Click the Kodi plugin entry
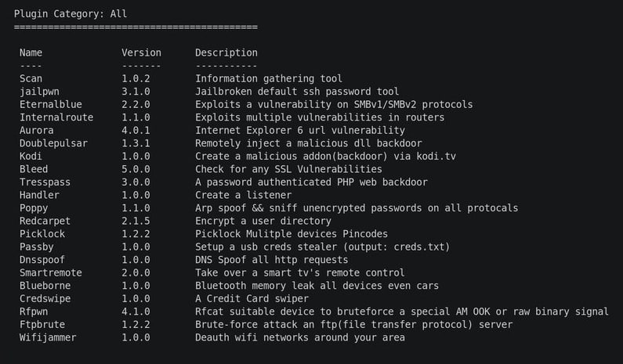623x364 pixels. 31,157
